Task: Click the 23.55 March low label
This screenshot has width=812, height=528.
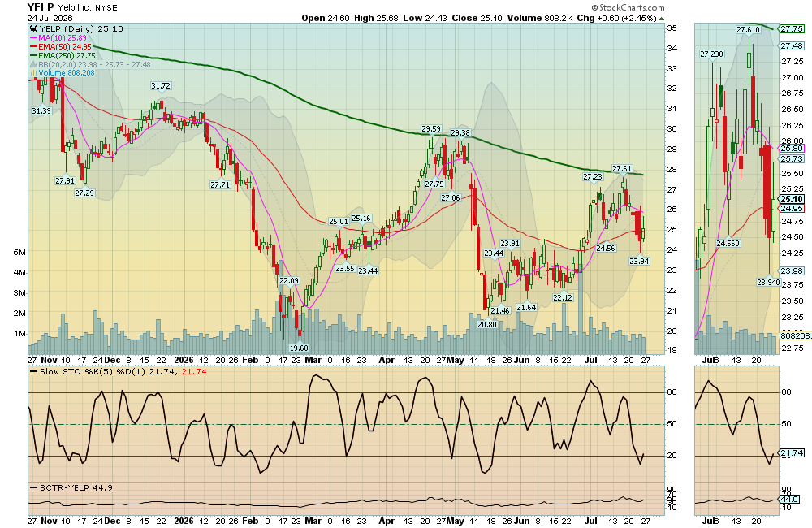Action: 345,268
